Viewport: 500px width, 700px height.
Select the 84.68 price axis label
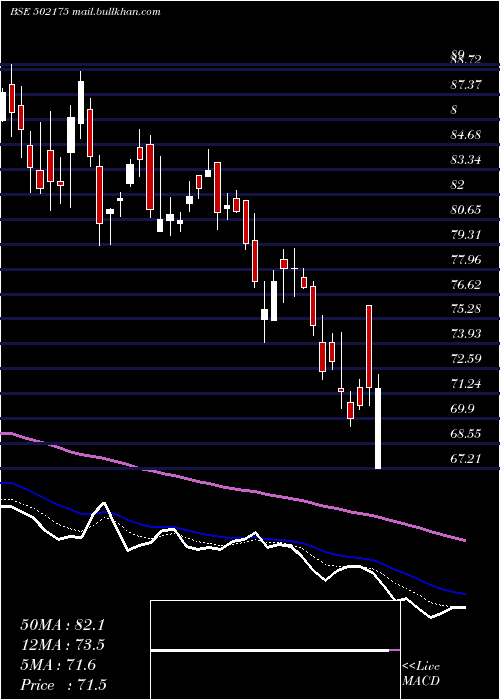coord(466,134)
